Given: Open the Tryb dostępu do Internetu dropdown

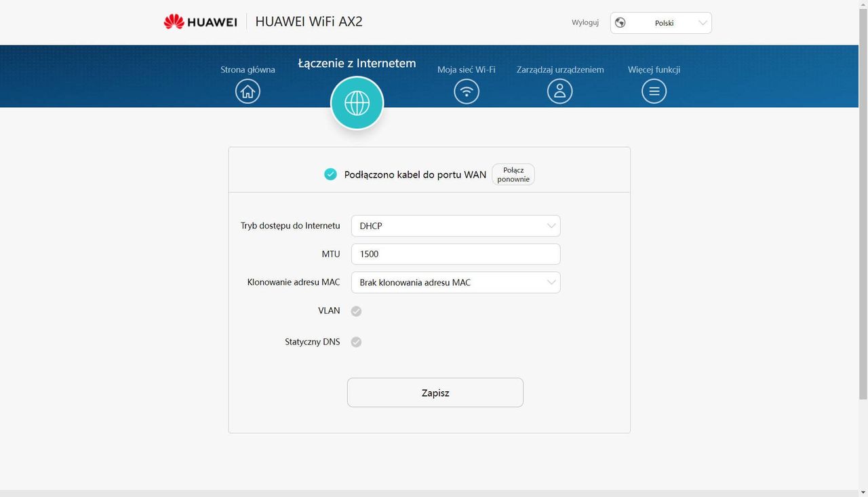Looking at the screenshot, I should pos(456,226).
